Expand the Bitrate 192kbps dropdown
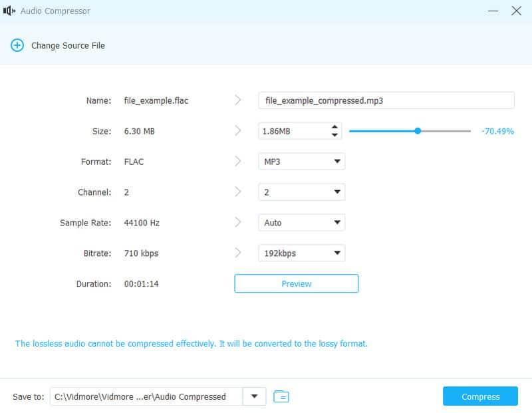This screenshot has width=532, height=413. (301, 253)
